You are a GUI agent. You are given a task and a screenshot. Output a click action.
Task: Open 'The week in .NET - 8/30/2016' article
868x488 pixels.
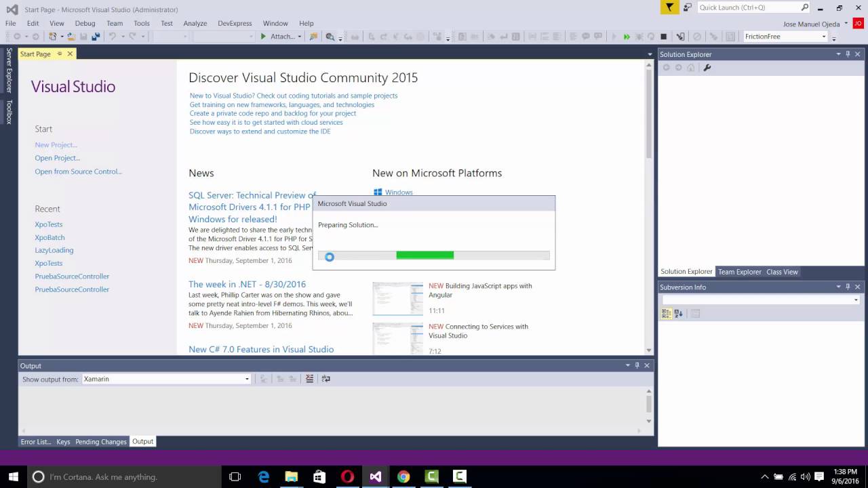pos(248,284)
